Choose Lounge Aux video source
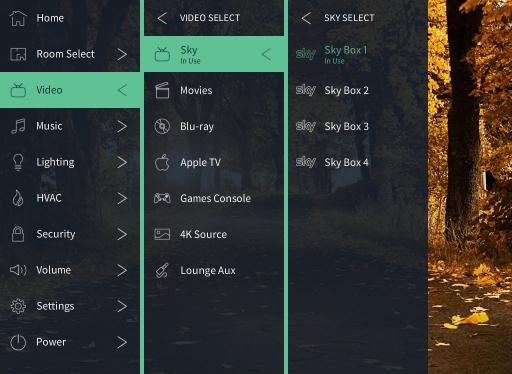 point(214,270)
